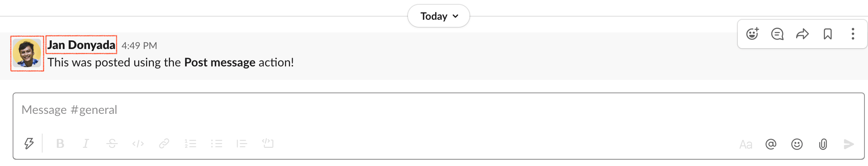Apply blockquote formatting
This screenshot has height=166, width=868.
242,143
